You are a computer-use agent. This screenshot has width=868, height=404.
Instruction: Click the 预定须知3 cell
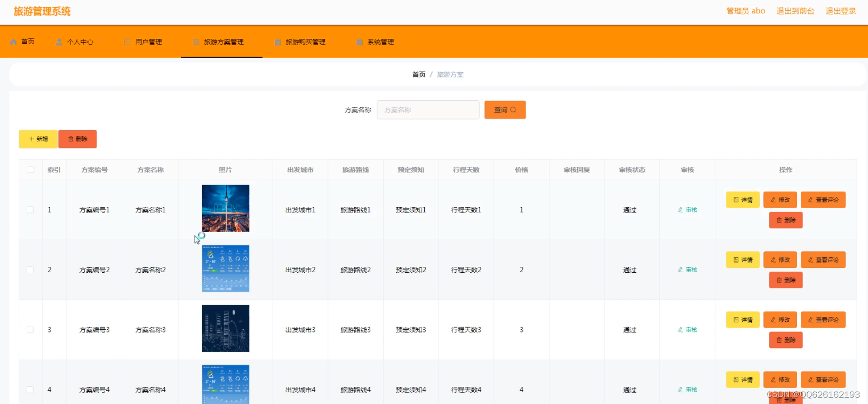(x=411, y=330)
